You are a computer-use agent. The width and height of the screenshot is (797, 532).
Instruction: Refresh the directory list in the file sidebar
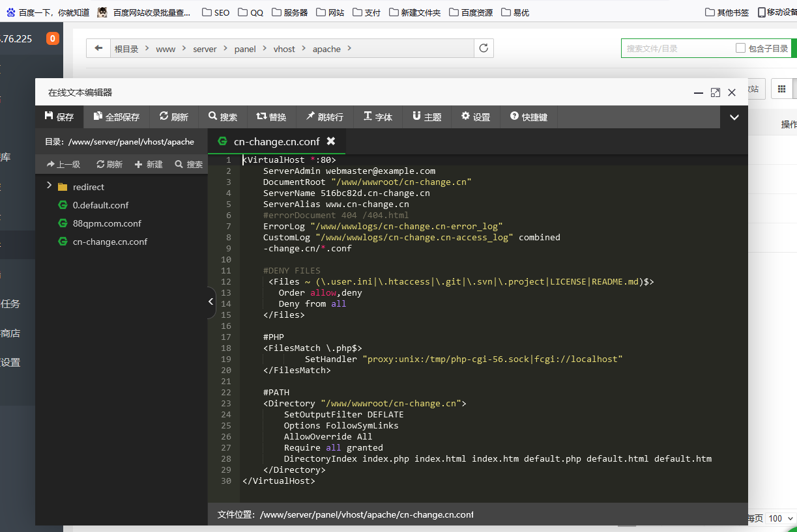coord(109,165)
